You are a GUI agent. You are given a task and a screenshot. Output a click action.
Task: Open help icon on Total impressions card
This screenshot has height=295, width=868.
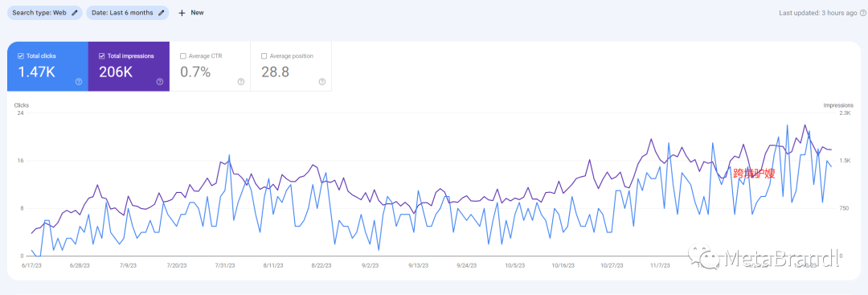pos(159,82)
